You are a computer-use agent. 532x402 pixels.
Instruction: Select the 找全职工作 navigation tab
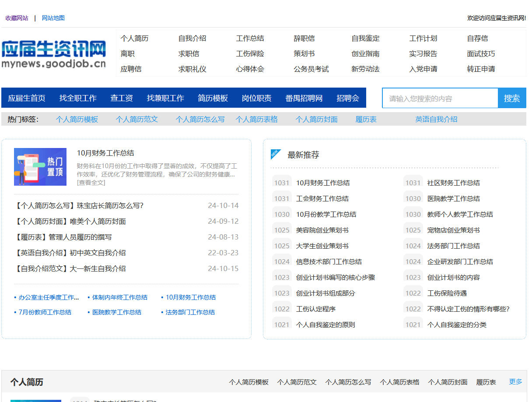(79, 98)
